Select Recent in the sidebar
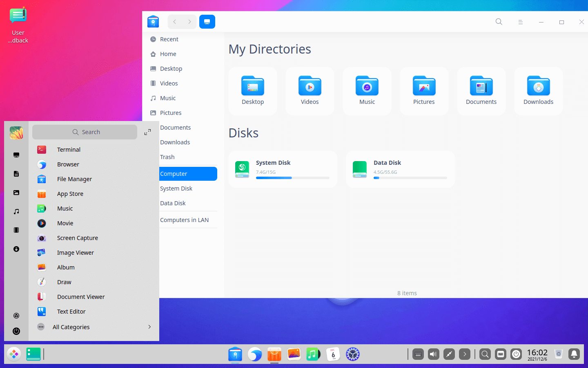This screenshot has height=368, width=588. (169, 39)
